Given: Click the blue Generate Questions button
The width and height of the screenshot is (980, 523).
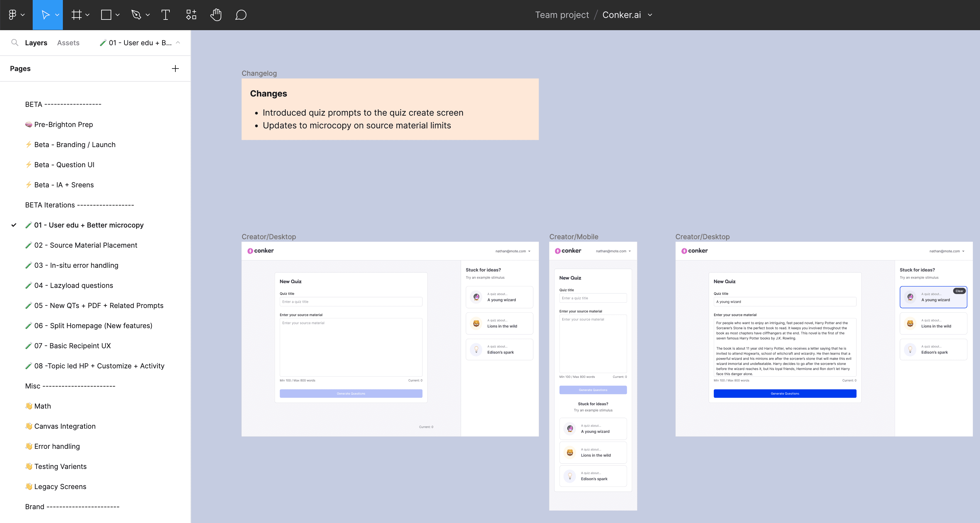Looking at the screenshot, I should pyautogui.click(x=785, y=393).
